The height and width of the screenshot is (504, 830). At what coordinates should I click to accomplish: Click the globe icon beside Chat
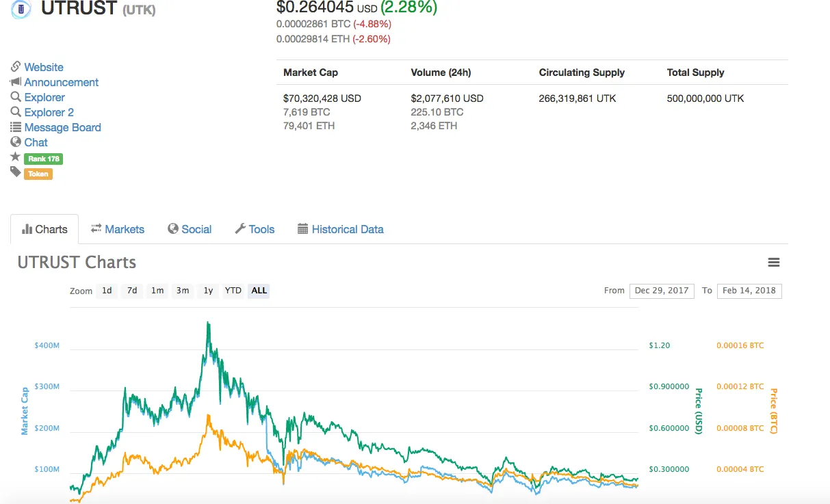click(x=16, y=142)
